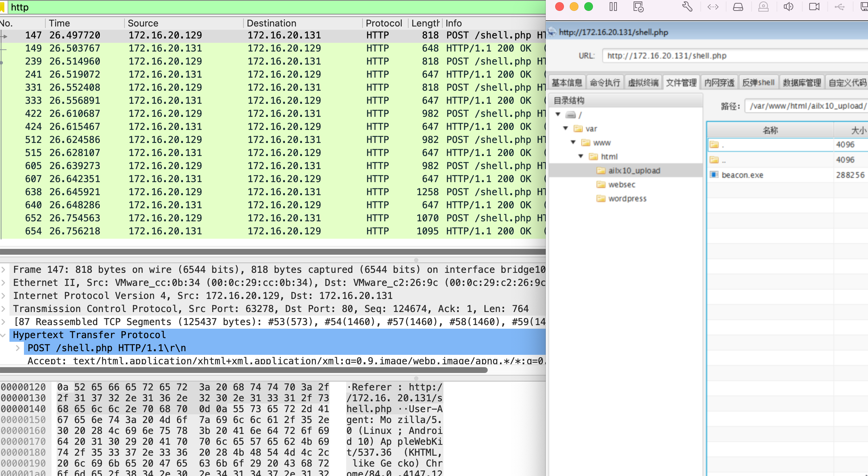
Task: Open the 数据库管理 tab
Action: point(802,83)
